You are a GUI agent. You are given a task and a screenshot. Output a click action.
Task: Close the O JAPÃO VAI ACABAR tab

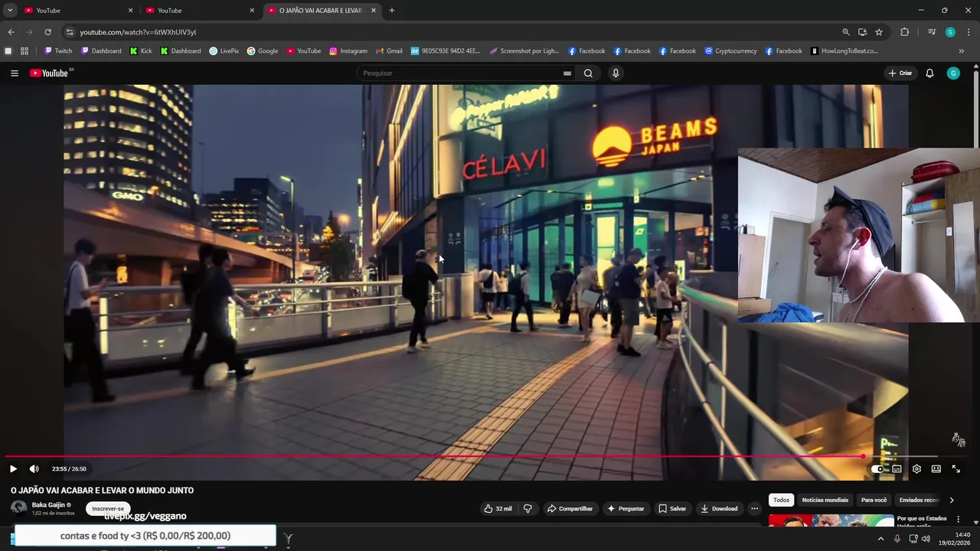pos(373,11)
